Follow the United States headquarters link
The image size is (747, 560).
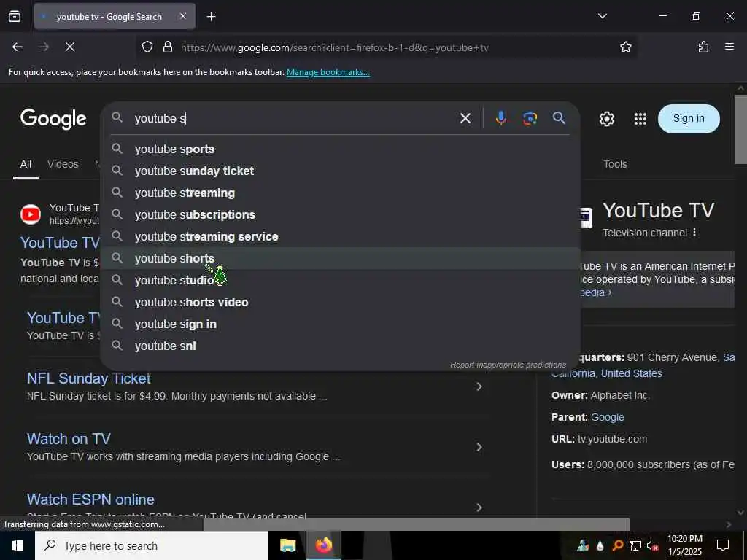tap(631, 374)
